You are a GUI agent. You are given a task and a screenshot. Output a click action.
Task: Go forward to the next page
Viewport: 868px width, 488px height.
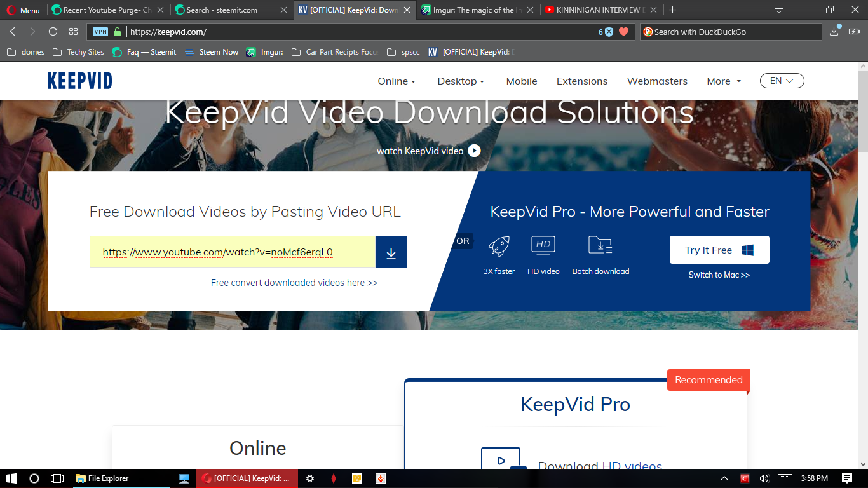pyautogui.click(x=32, y=32)
